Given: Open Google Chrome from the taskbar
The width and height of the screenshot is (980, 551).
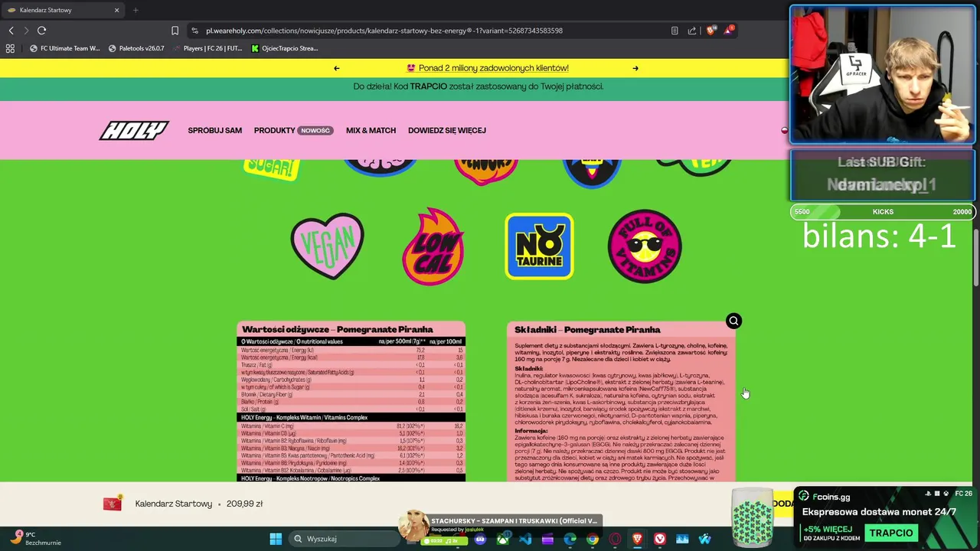Looking at the screenshot, I should (593, 539).
